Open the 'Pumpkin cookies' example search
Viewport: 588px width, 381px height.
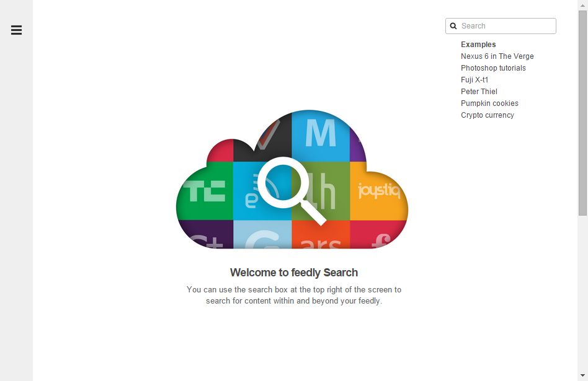(x=489, y=103)
